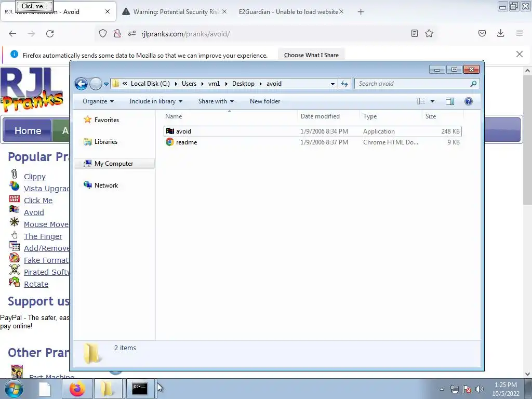Expand the Explorer address bar history dropdown
Screen dimensions: 532x399
point(332,84)
